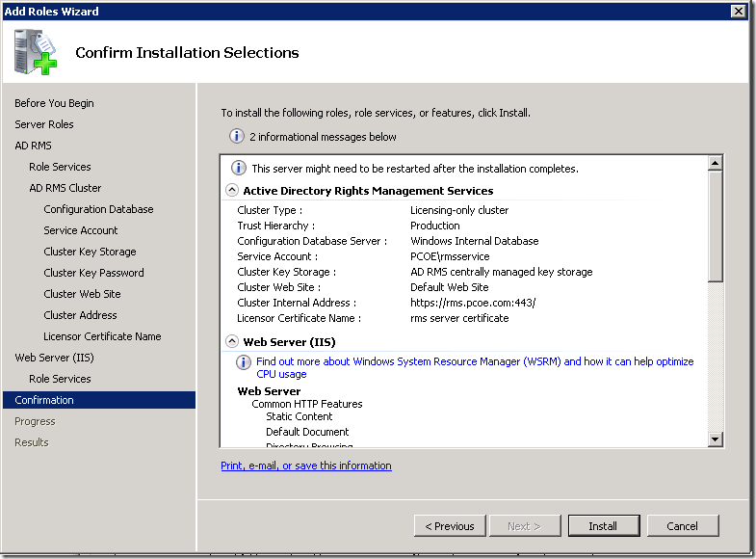The image size is (756, 559).
Task: Click the bold 'Web Server' heading
Action: tap(269, 391)
